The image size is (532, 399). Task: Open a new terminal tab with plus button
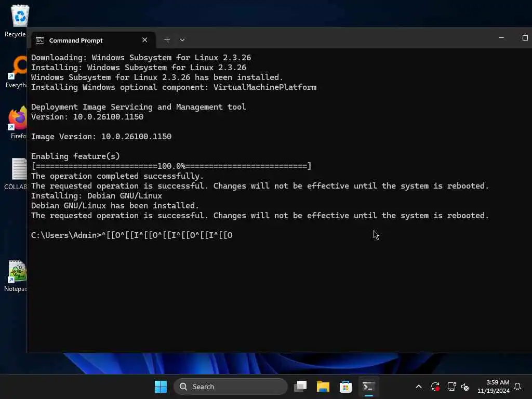point(167,40)
